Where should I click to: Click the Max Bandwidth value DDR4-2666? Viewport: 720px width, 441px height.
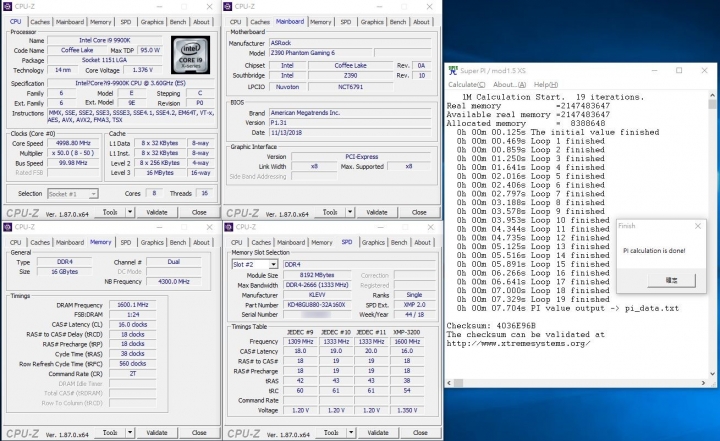pyautogui.click(x=317, y=285)
